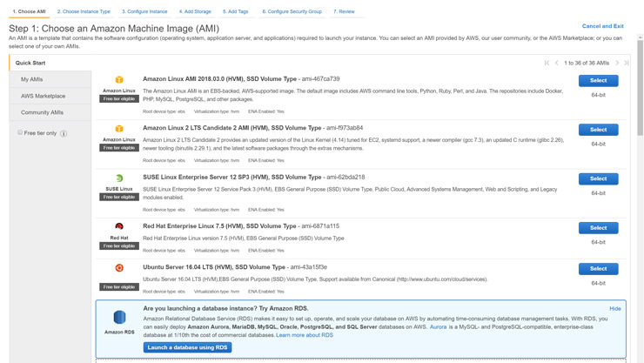Click the SUSE Linux Enterprise Server title
644x363 pixels.
click(x=254, y=177)
